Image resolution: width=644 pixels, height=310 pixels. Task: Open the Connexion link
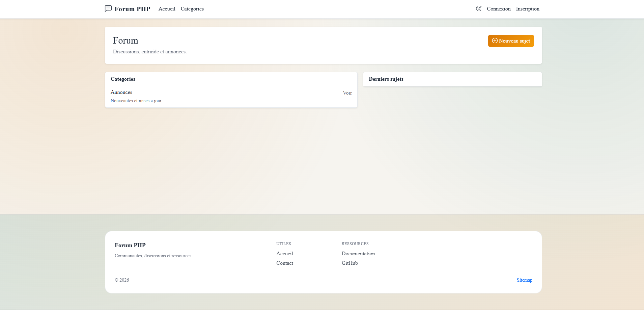(x=498, y=9)
